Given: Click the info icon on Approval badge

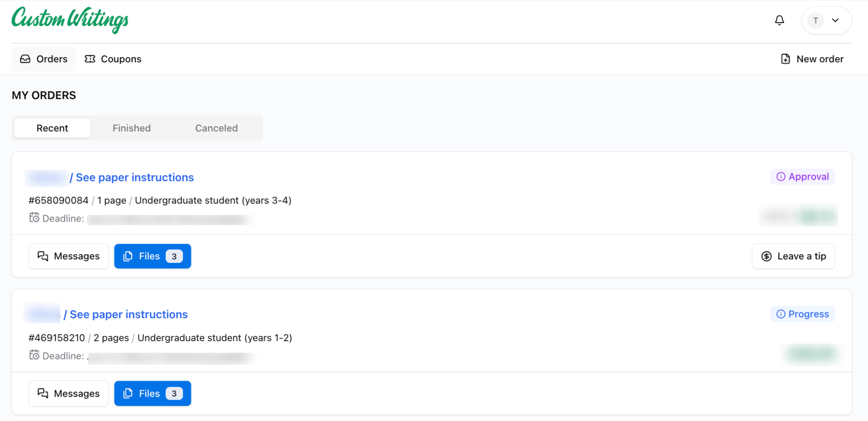Looking at the screenshot, I should [x=781, y=177].
